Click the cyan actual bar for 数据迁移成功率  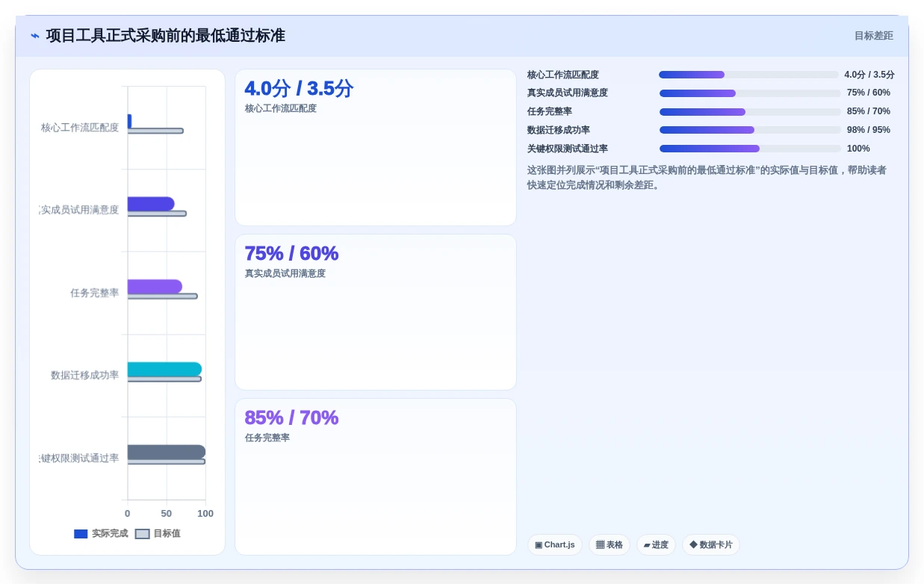pos(164,369)
